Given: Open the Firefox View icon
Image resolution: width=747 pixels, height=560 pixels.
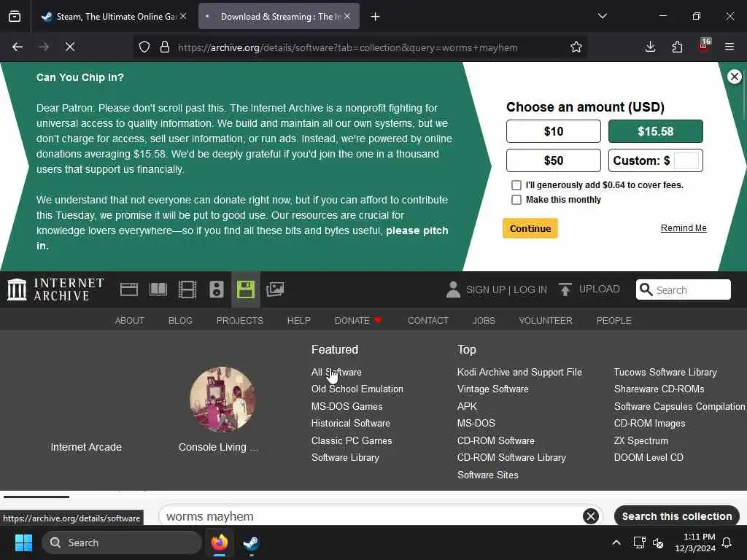Looking at the screenshot, I should pos(15,17).
